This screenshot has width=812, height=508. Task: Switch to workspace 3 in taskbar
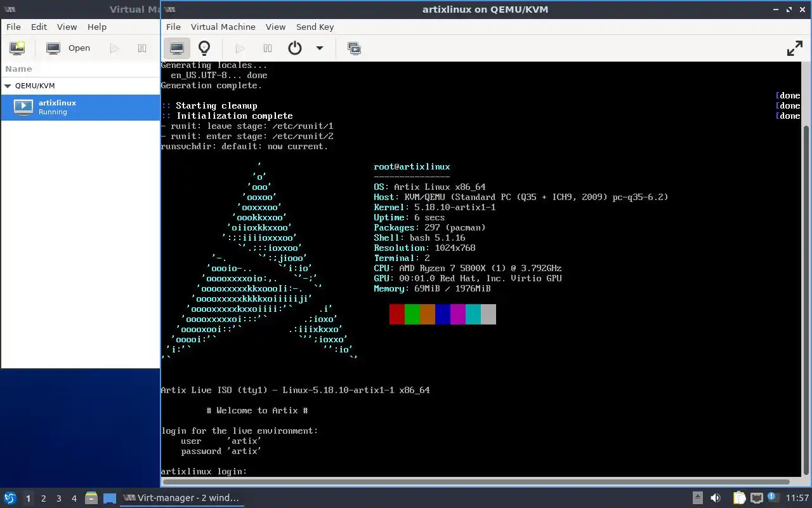click(58, 498)
